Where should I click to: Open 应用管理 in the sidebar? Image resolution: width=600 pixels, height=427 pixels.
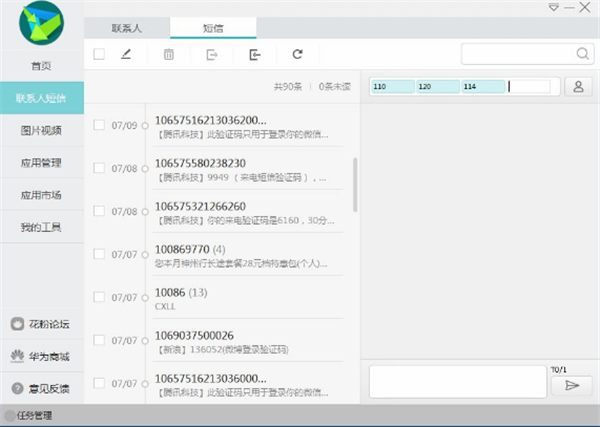pyautogui.click(x=41, y=163)
